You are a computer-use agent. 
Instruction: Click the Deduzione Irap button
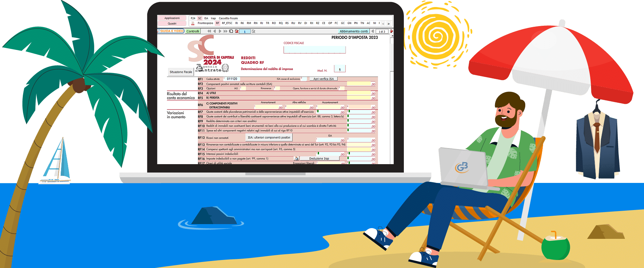pos(319,158)
